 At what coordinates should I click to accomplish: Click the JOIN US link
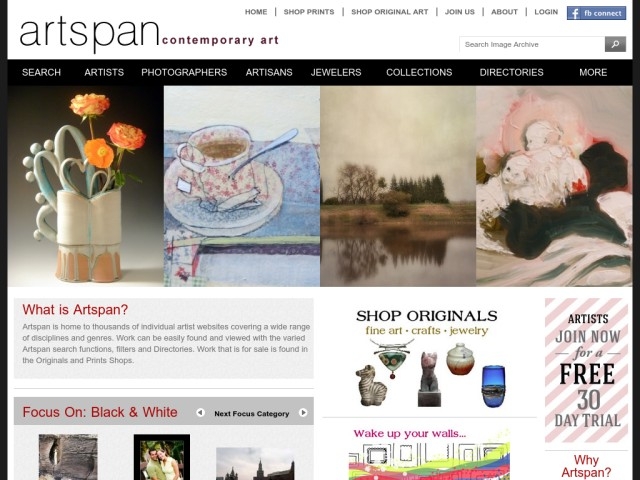click(x=460, y=12)
